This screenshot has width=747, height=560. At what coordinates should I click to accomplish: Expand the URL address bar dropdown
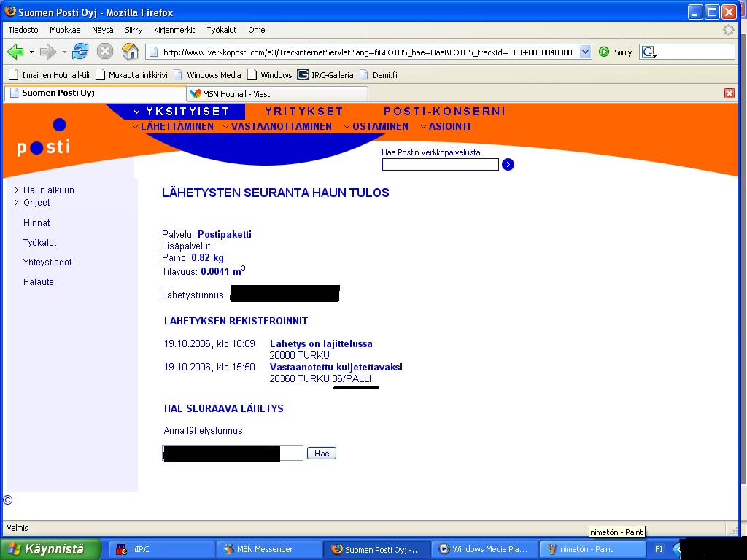point(585,52)
